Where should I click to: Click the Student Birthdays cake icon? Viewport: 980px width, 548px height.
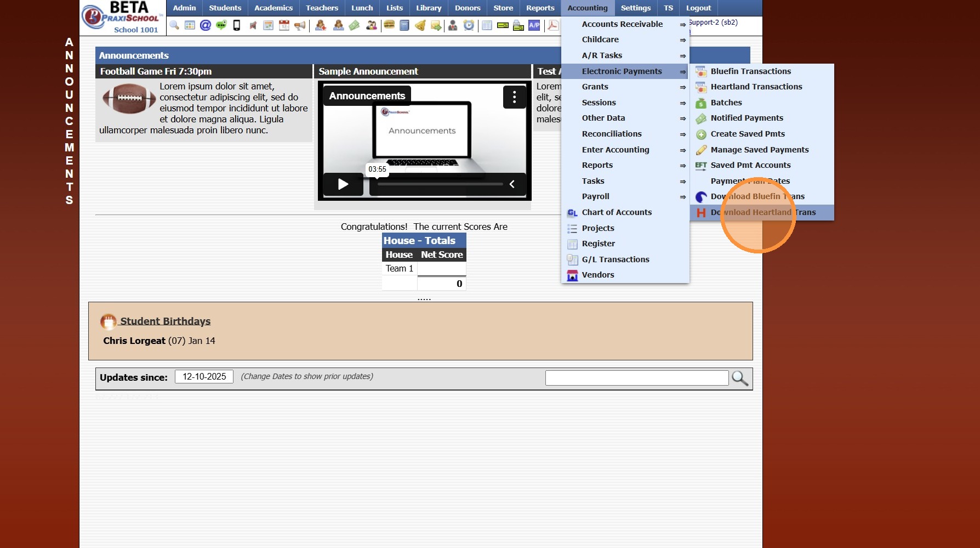click(x=108, y=321)
